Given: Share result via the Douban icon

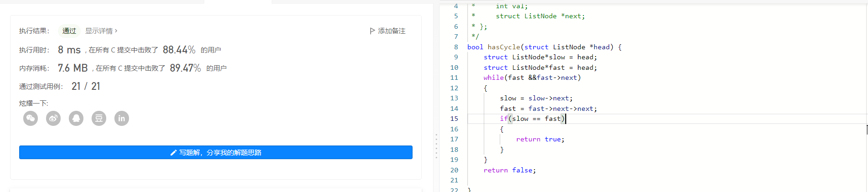Looking at the screenshot, I should [x=99, y=119].
